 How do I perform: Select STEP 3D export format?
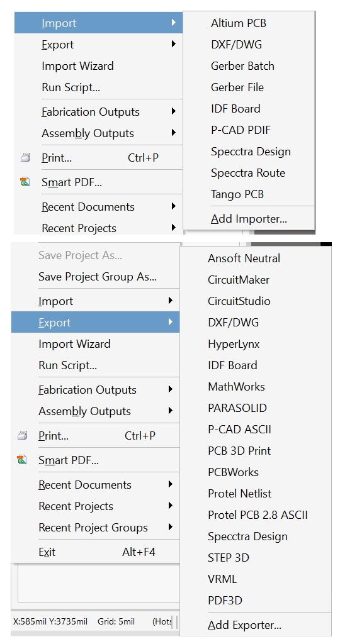click(229, 558)
